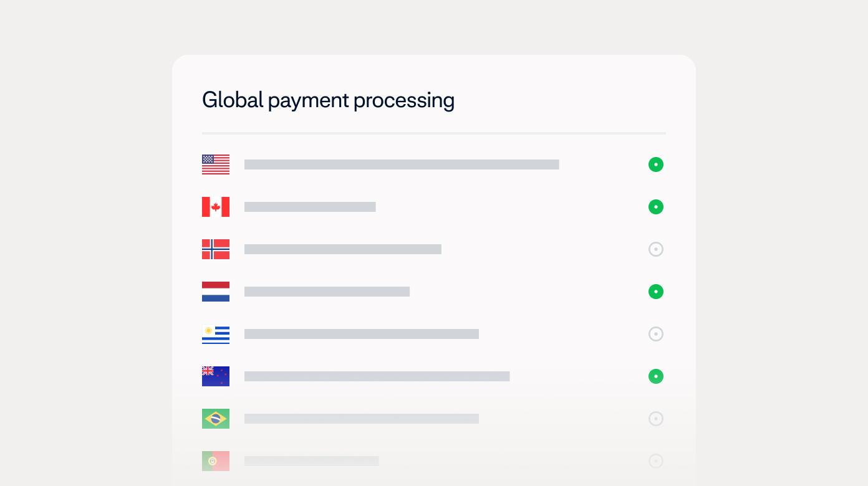Screen dimensions: 868x486
Task: Select the Brazil flag icon
Action: 216,419
